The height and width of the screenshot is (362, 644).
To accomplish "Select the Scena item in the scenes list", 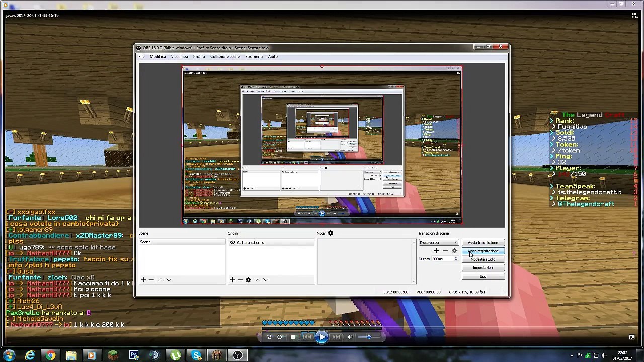I will pyautogui.click(x=182, y=242).
